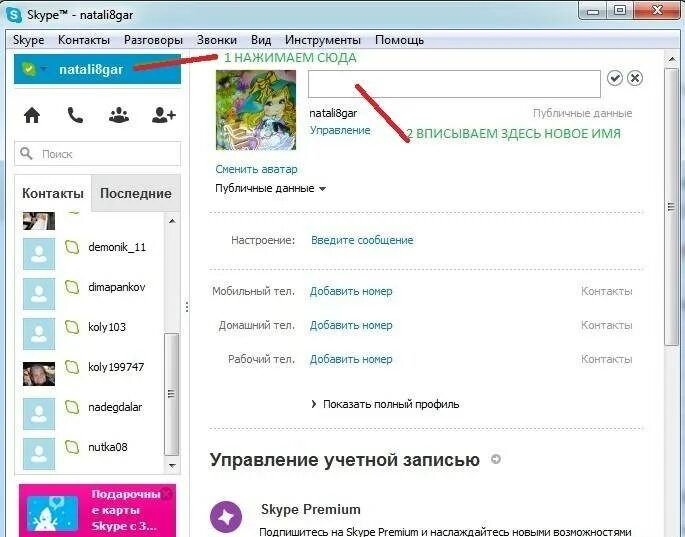Click the avatar of contact koly103
This screenshot has width=685, height=537.
pos(39,334)
